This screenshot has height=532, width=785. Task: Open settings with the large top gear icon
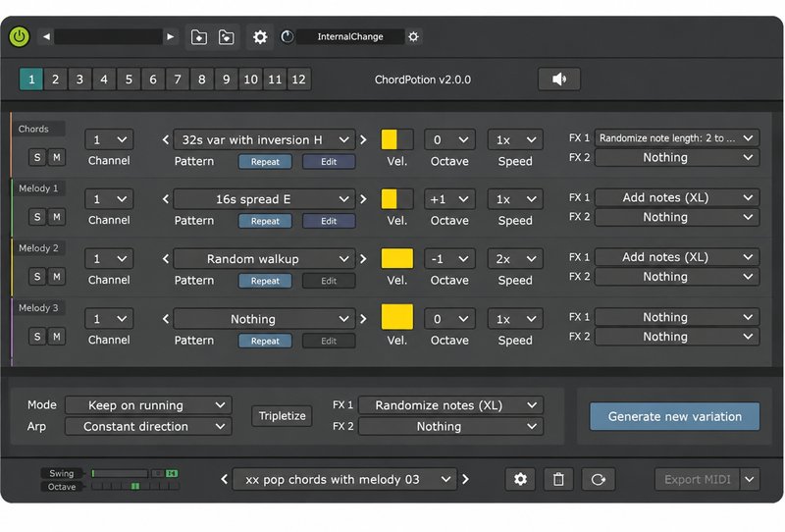point(260,37)
